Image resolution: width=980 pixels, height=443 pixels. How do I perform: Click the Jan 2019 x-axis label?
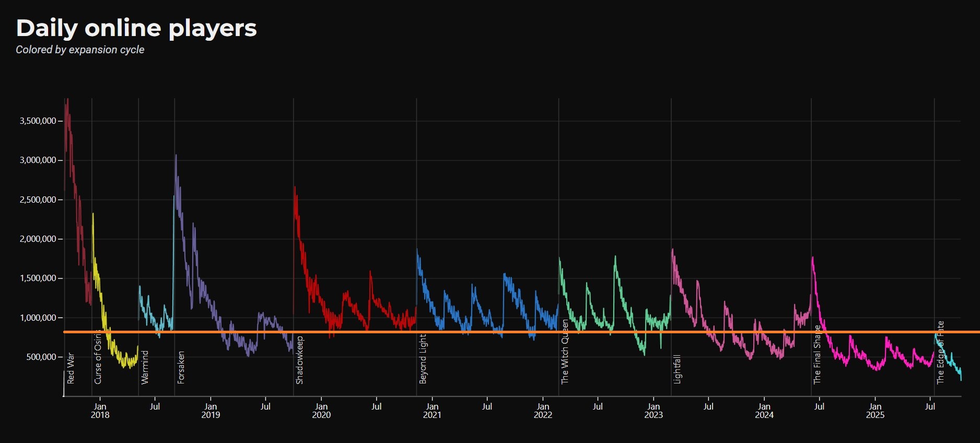click(211, 411)
